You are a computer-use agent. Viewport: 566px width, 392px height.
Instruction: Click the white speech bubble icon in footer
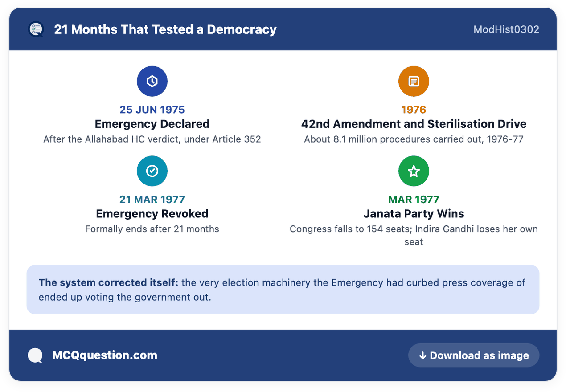pos(35,355)
